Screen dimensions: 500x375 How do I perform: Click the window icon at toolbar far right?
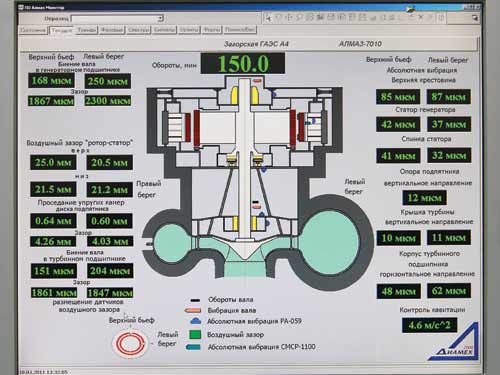point(475,18)
